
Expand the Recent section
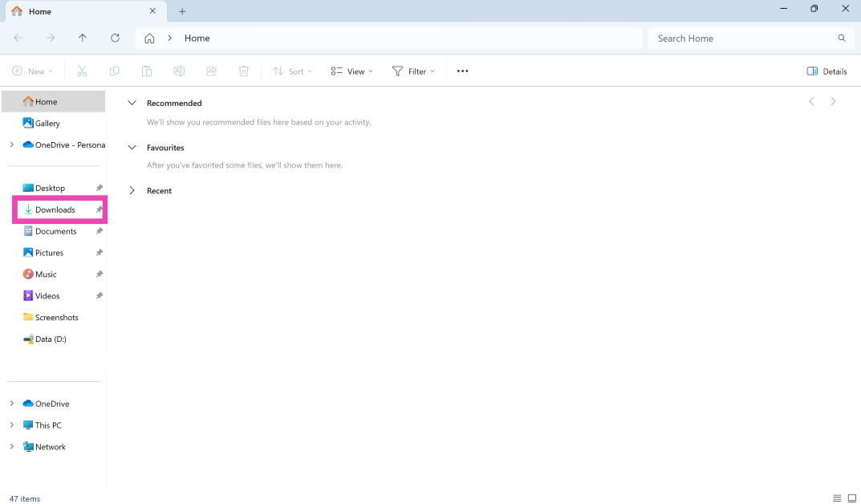pyautogui.click(x=132, y=191)
